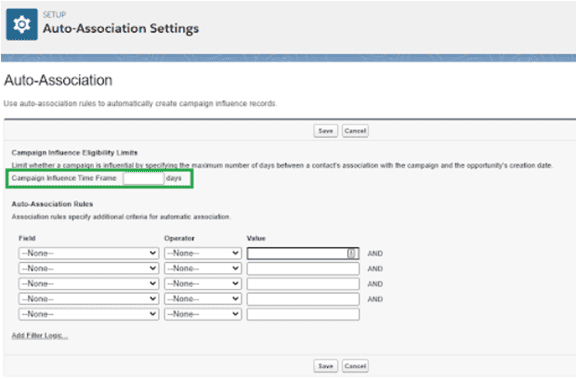Click the top Cancel button
The image size is (576, 379).
[355, 131]
